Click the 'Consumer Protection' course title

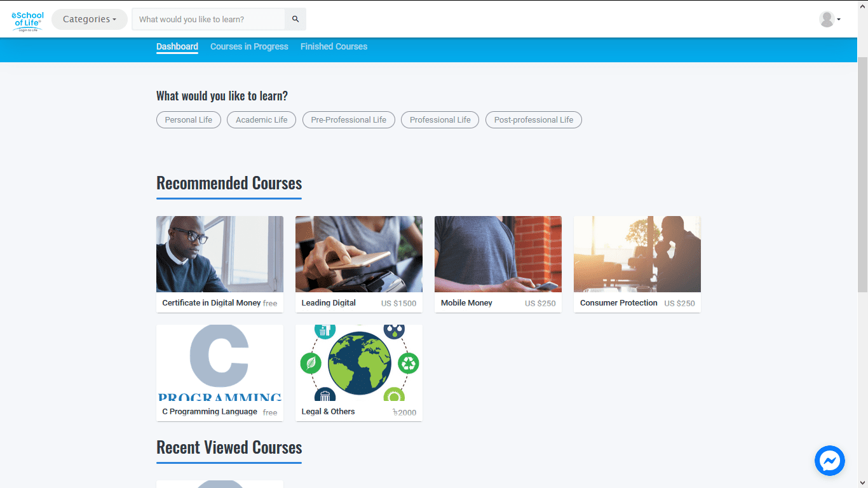[619, 303]
